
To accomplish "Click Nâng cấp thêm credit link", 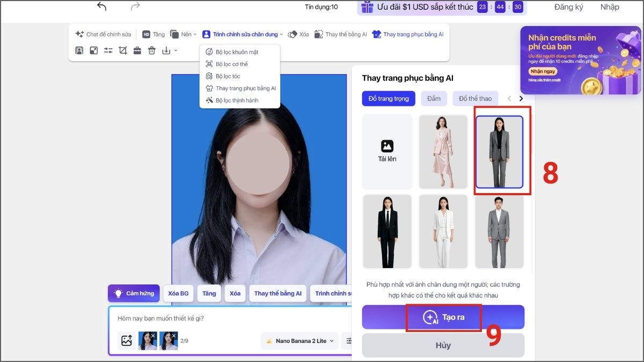I will coord(544,80).
